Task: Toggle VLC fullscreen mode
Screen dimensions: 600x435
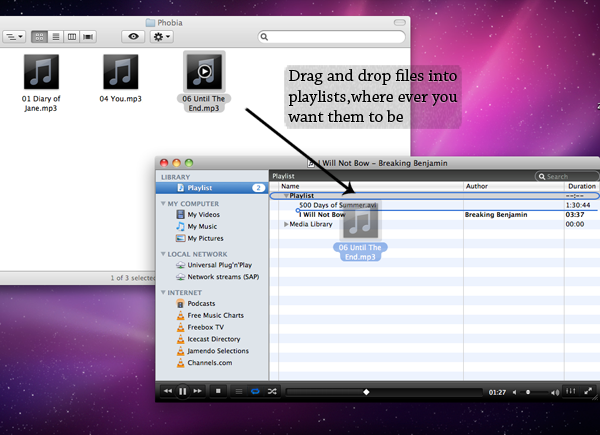Action: 589,391
